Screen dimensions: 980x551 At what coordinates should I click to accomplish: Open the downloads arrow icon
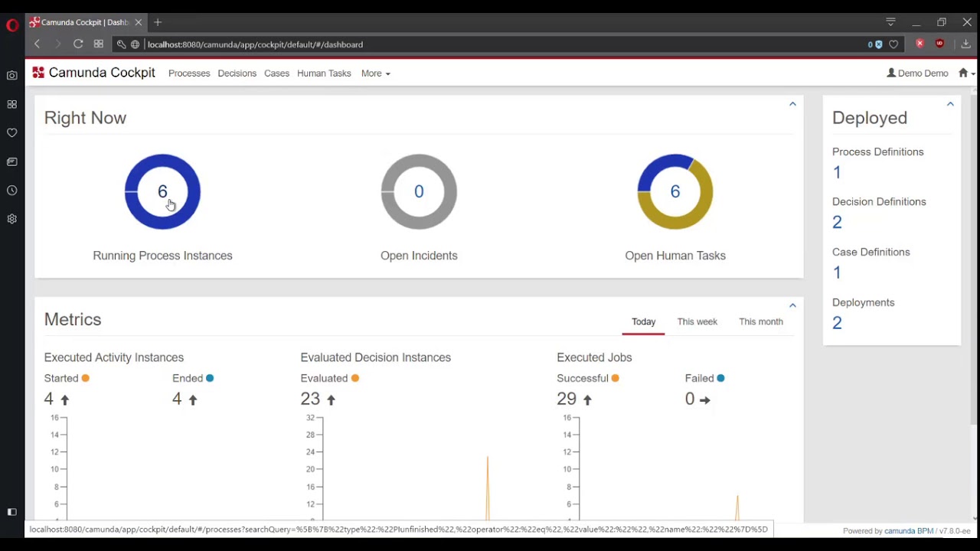click(966, 44)
